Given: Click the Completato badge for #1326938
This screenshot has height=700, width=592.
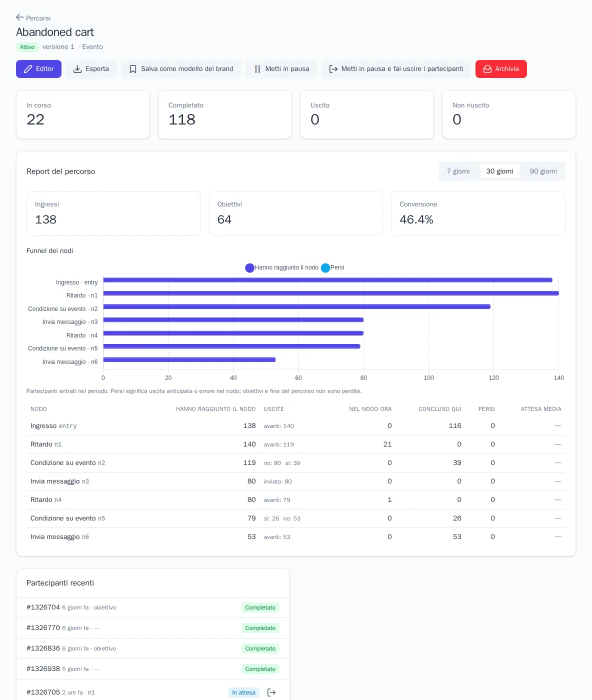Looking at the screenshot, I should [x=260, y=669].
